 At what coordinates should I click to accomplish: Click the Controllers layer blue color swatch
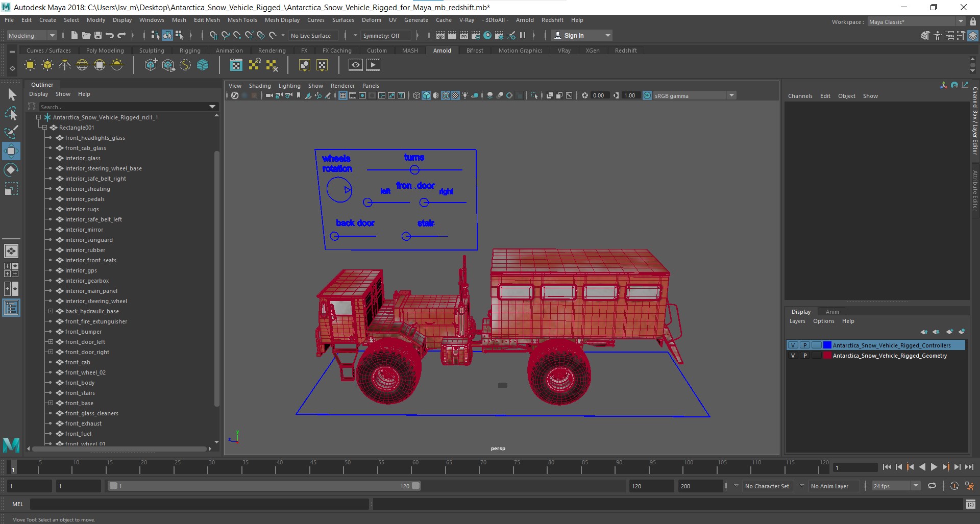827,345
